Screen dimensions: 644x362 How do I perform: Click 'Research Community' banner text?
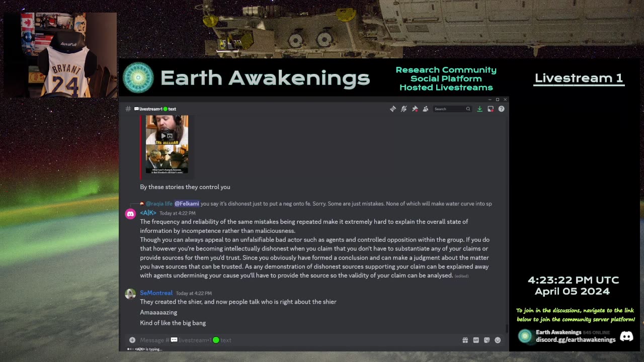click(x=446, y=70)
